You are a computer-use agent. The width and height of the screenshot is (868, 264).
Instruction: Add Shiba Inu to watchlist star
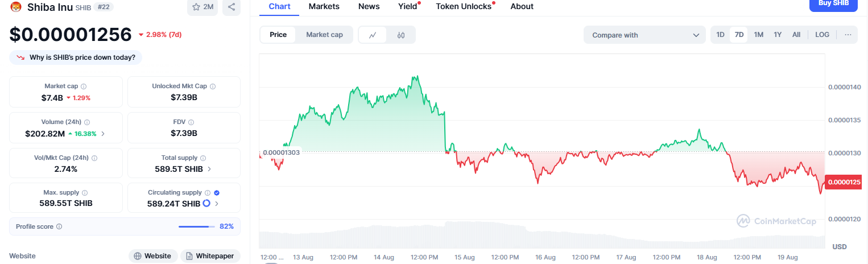tap(202, 7)
